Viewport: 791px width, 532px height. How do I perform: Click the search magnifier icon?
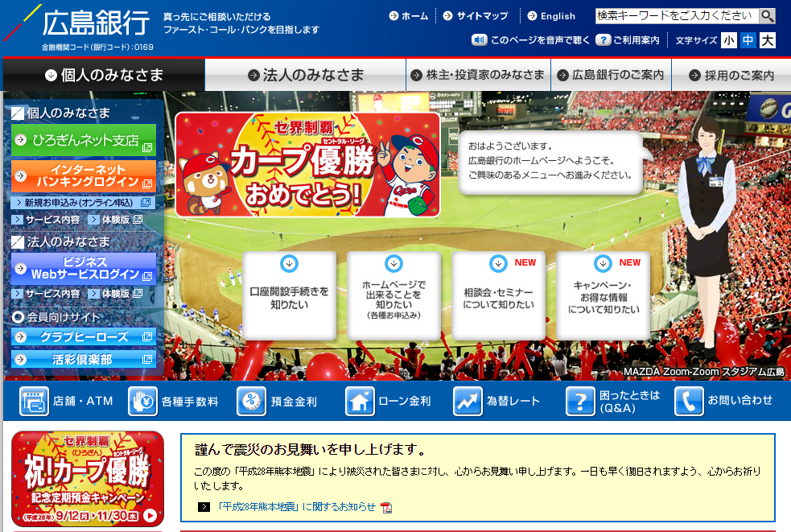coord(768,16)
